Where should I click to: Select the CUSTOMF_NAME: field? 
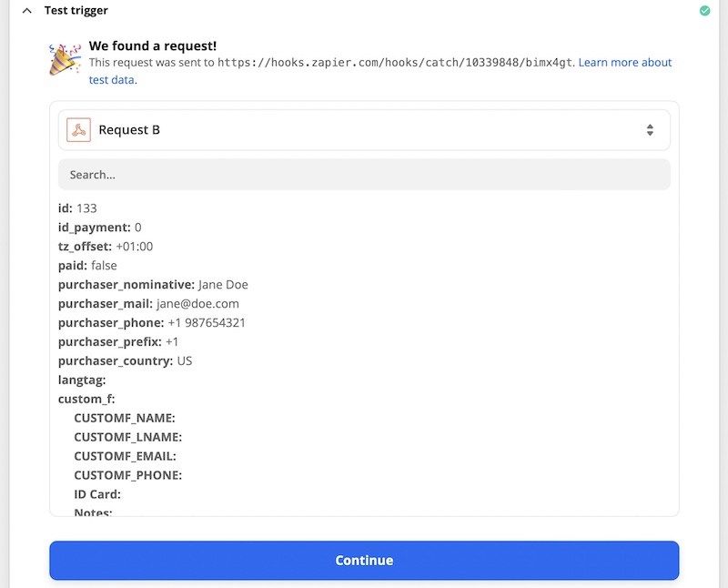(x=125, y=418)
